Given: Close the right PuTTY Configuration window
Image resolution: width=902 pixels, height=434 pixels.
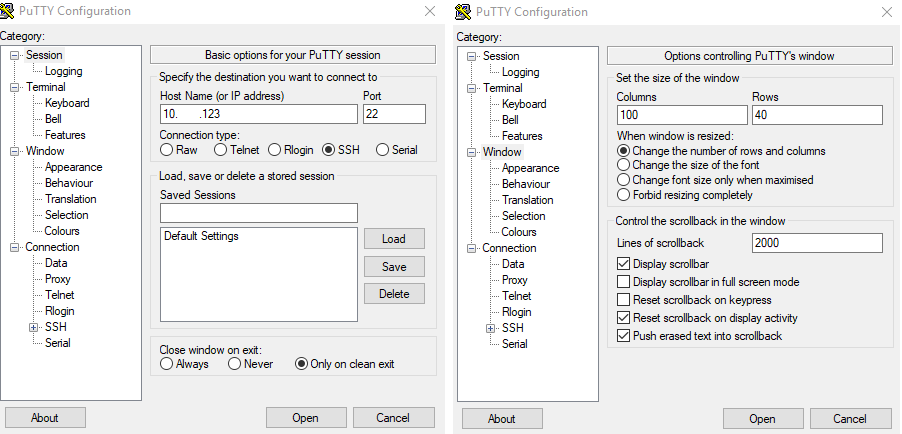Looking at the screenshot, I should 885,12.
